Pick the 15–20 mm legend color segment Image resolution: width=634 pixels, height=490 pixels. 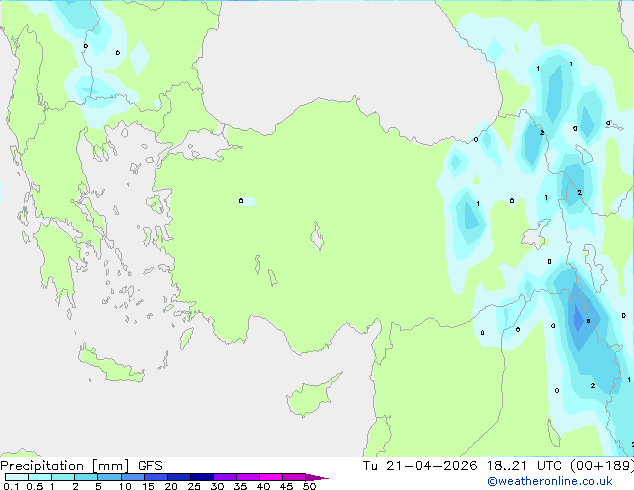(156, 477)
